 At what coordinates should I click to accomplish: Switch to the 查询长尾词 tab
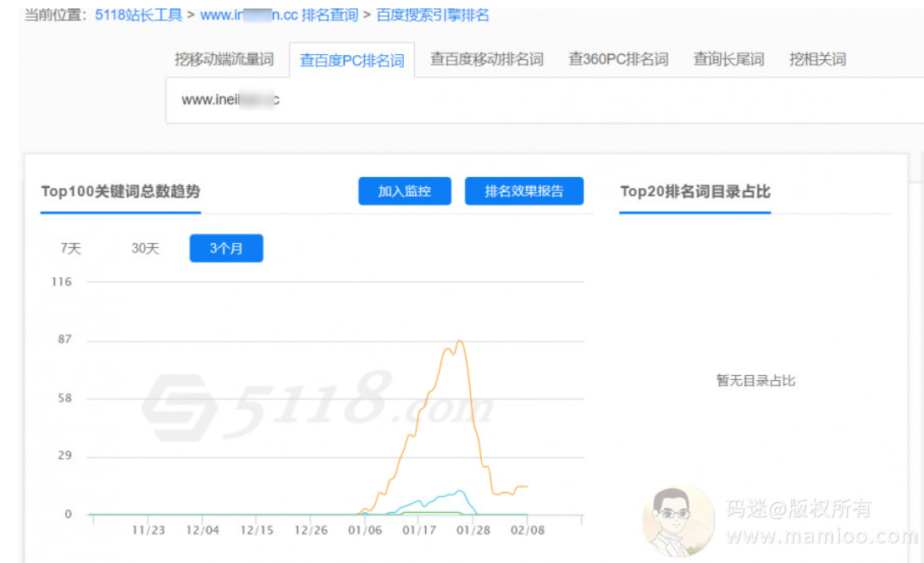point(728,59)
